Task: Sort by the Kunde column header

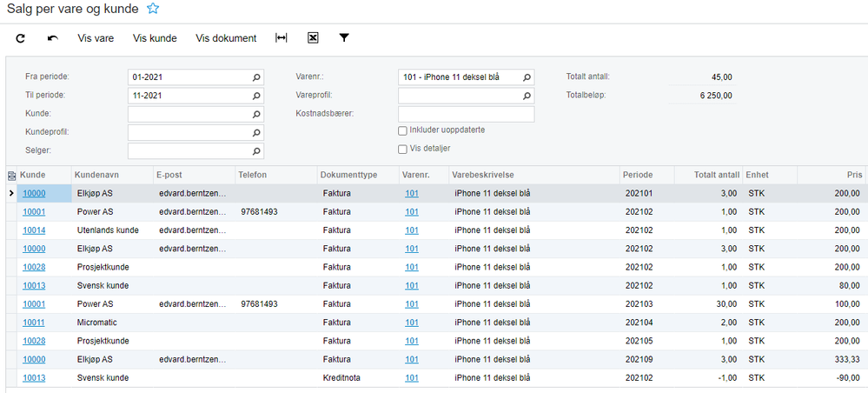Action: 44,175
